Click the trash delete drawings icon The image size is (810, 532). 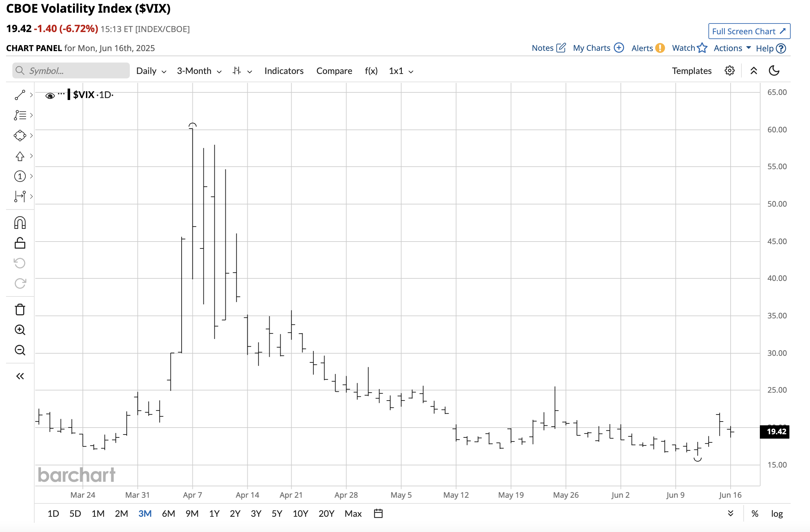pos(20,309)
